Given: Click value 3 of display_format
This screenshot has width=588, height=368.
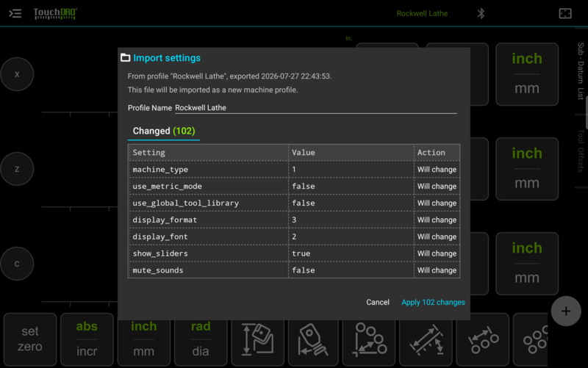Looking at the screenshot, I should point(294,220).
